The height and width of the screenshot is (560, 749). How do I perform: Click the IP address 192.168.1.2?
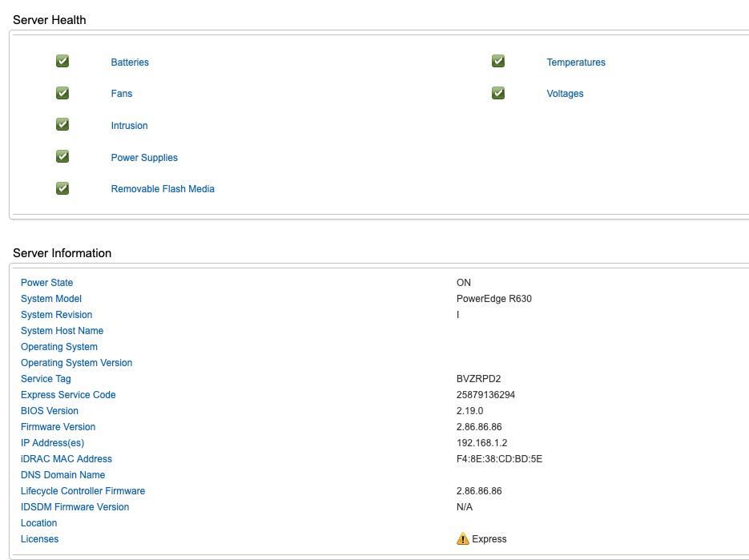(x=481, y=443)
